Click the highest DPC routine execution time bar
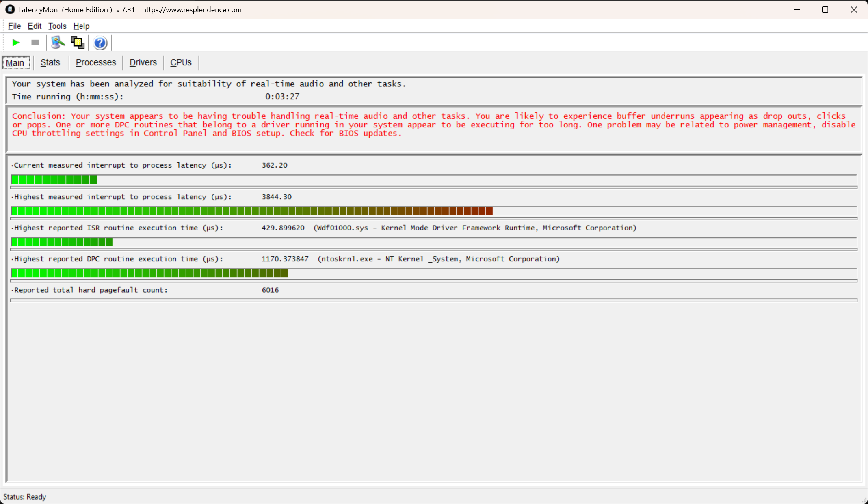 point(434,273)
